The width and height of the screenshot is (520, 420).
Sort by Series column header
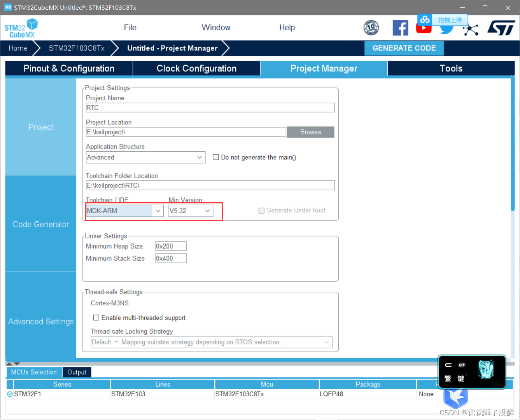pos(62,384)
